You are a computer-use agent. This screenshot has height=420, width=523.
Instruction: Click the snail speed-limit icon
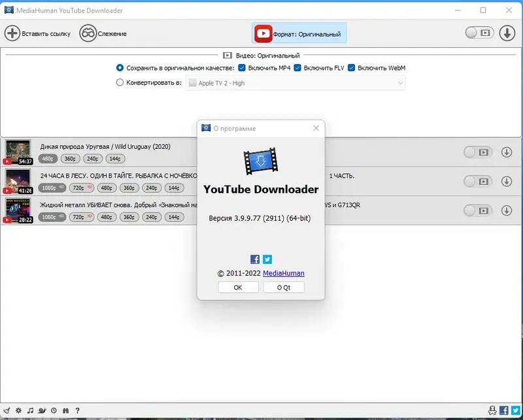pos(42,410)
